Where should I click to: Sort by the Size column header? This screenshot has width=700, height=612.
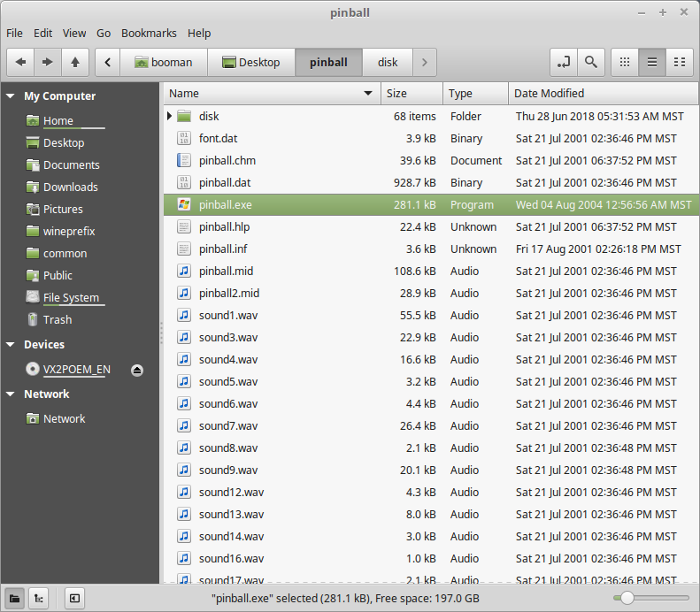point(412,93)
